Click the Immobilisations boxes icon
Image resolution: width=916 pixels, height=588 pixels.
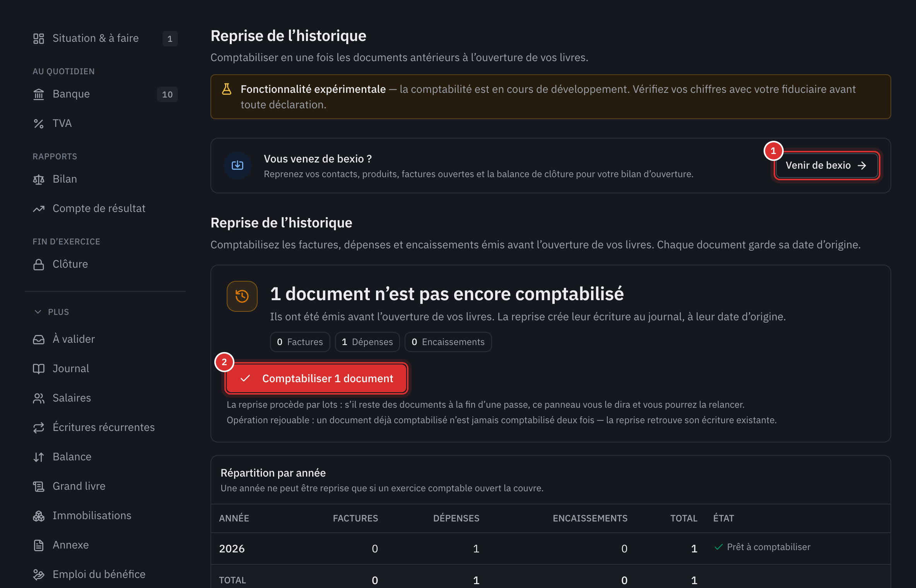pyautogui.click(x=39, y=516)
